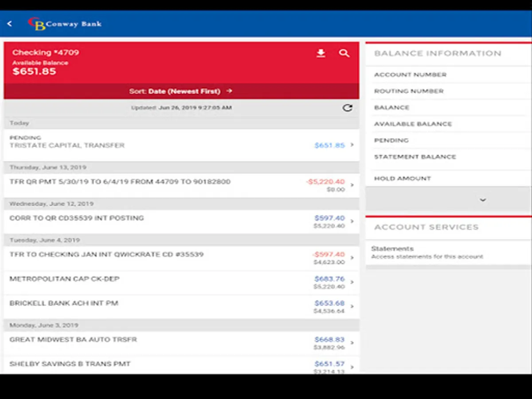The image size is (532, 399).
Task: Click the AVAILABLE BALANCE row in side panel
Action: (448, 124)
